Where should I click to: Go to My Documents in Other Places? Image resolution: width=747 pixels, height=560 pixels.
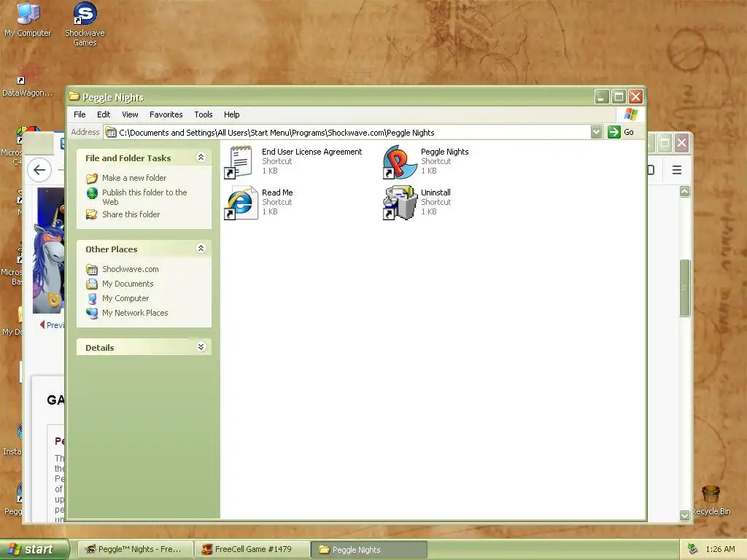(128, 284)
